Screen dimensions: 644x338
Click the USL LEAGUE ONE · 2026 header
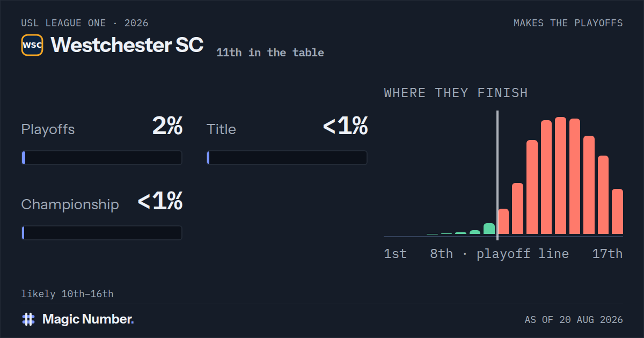click(85, 23)
